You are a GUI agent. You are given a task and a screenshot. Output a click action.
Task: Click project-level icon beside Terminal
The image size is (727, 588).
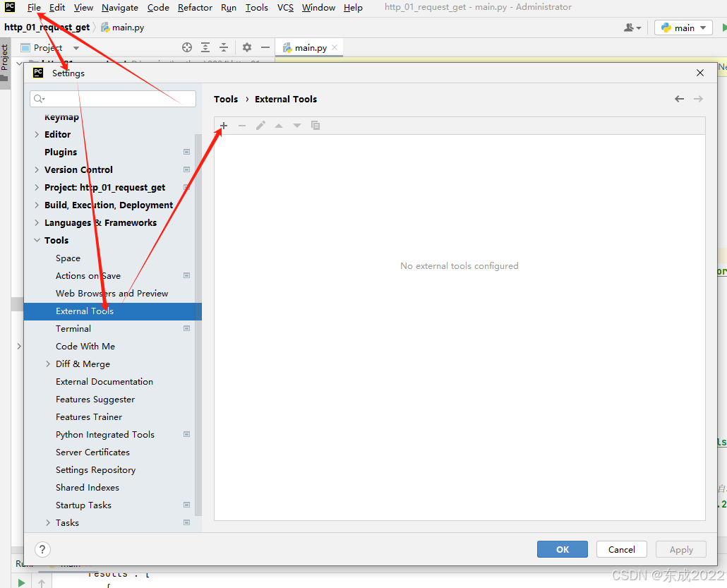(186, 328)
